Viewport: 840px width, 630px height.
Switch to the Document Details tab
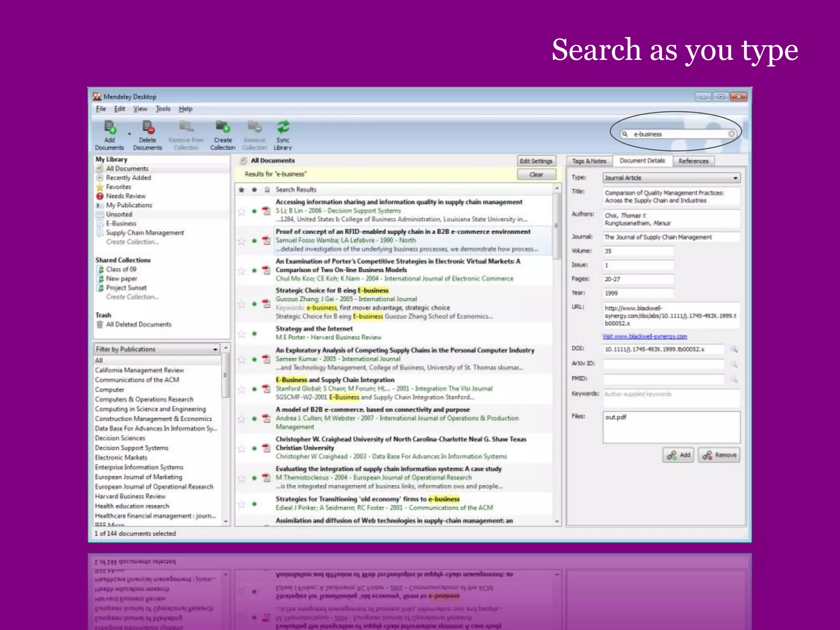tap(642, 161)
